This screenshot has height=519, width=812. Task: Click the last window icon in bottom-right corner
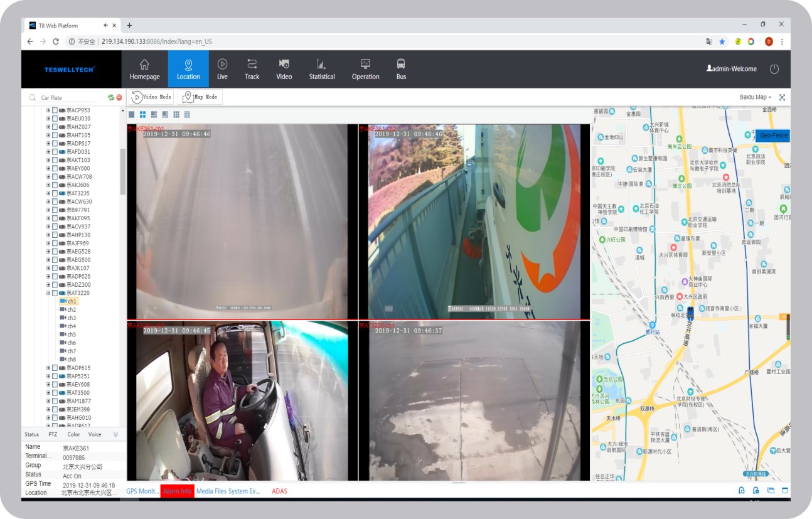[784, 491]
